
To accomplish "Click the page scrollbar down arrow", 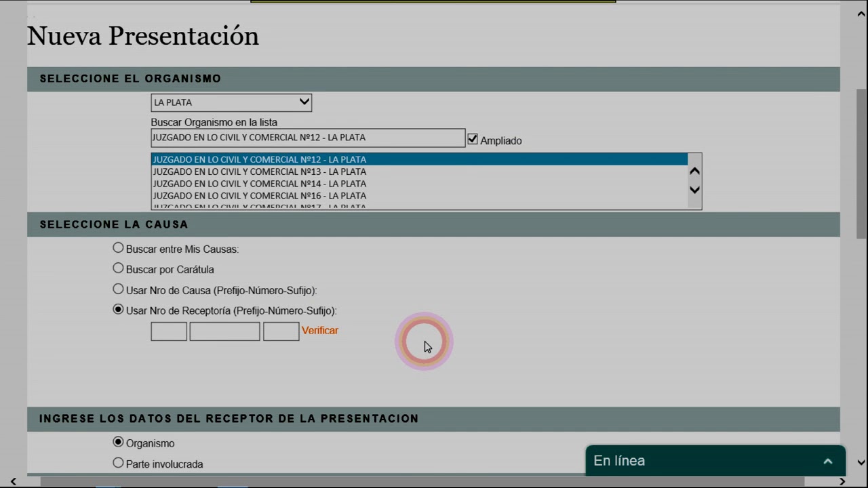I will point(861,463).
